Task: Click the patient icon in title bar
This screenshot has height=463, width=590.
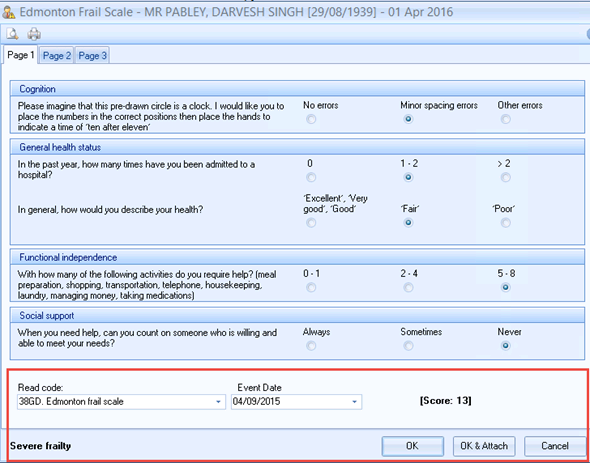Action: [8, 12]
